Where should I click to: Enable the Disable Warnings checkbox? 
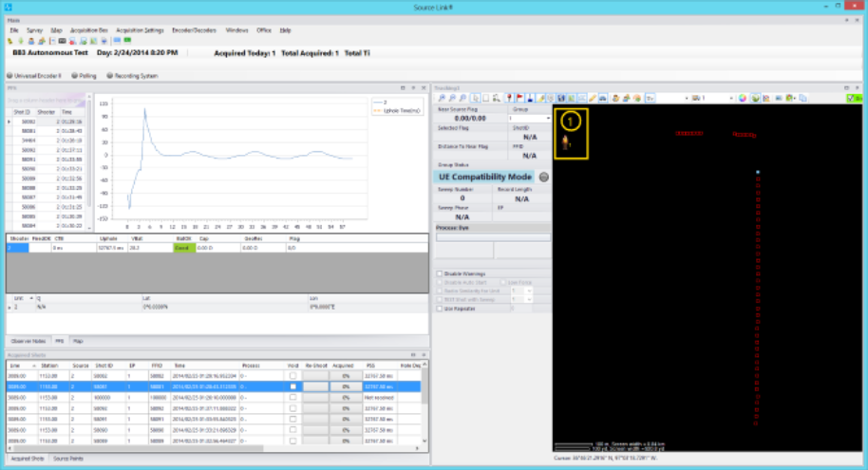439,273
